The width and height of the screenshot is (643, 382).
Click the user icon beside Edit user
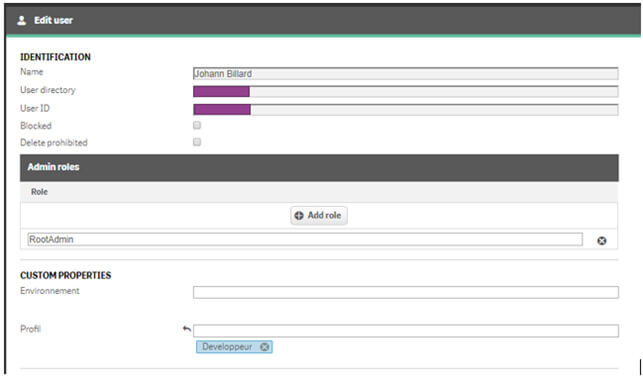pyautogui.click(x=22, y=20)
